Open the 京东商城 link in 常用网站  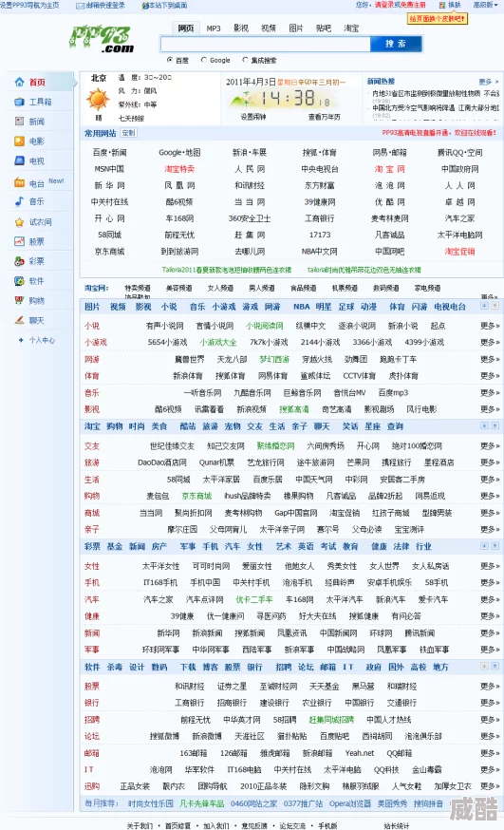point(109,252)
